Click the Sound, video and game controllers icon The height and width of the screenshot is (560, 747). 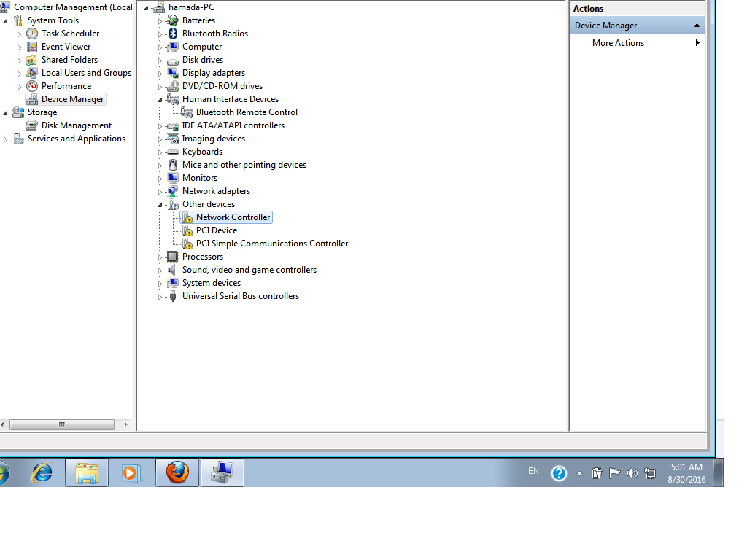[x=172, y=270]
